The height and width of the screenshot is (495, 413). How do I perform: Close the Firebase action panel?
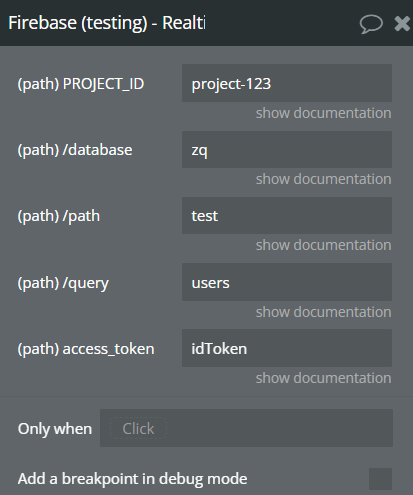[x=402, y=24]
